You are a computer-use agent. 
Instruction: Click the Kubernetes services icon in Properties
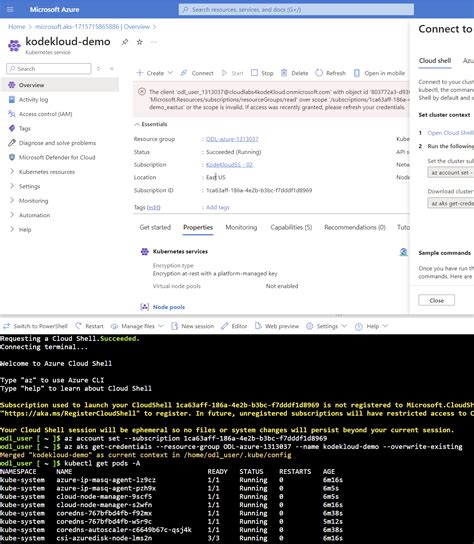145,252
